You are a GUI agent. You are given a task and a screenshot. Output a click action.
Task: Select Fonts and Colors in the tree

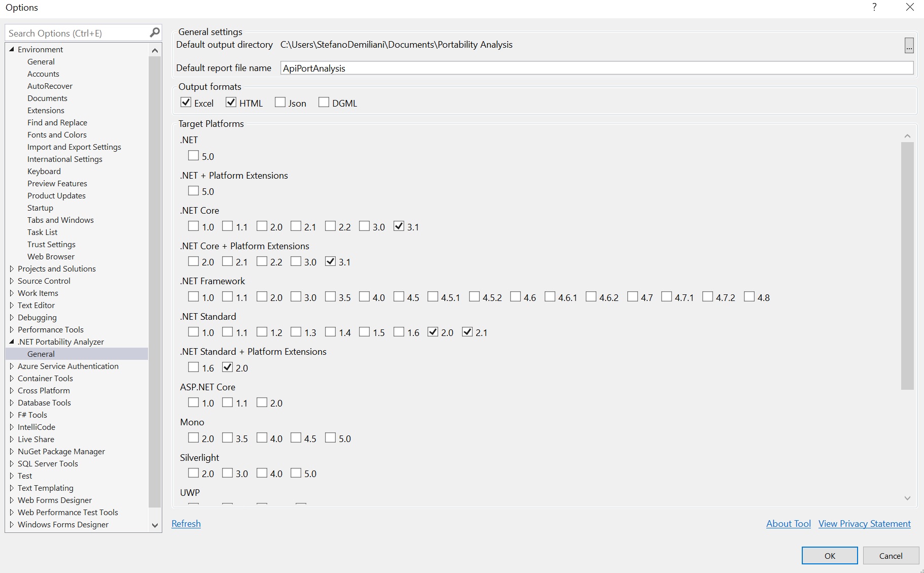pyautogui.click(x=57, y=134)
